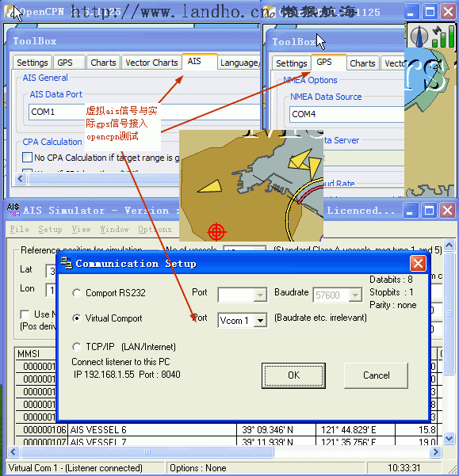Click the AIS Simulator title bar icon

(13, 210)
